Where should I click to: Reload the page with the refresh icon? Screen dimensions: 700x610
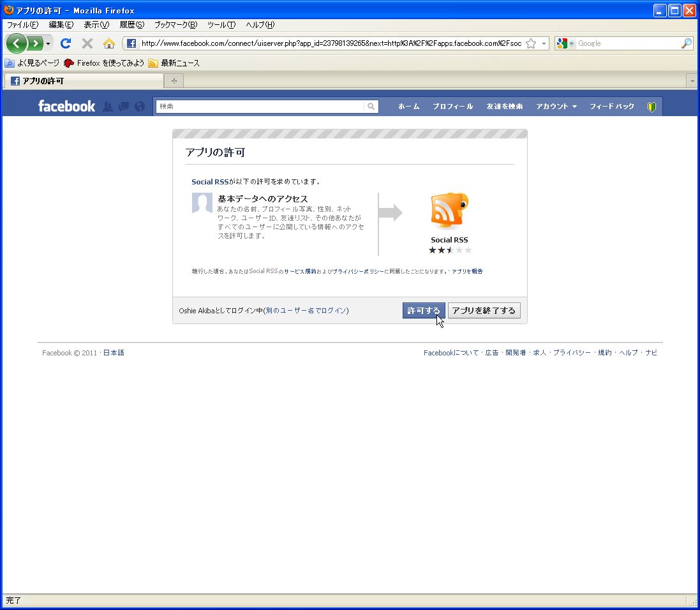66,43
